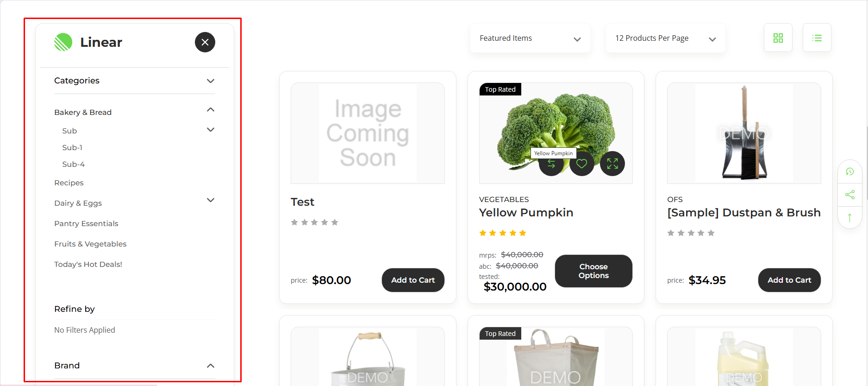Open the Featured Items sort dropdown

click(x=530, y=38)
